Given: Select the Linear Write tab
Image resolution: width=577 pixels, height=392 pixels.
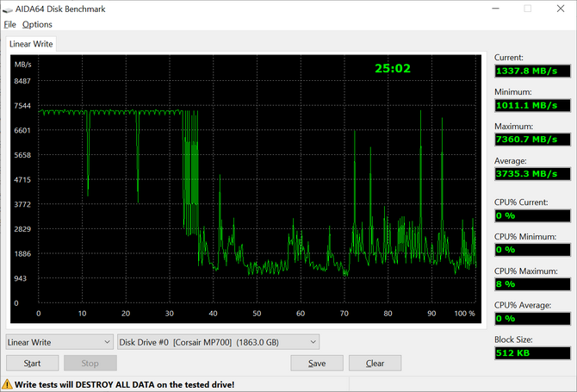Looking at the screenshot, I should pos(31,44).
